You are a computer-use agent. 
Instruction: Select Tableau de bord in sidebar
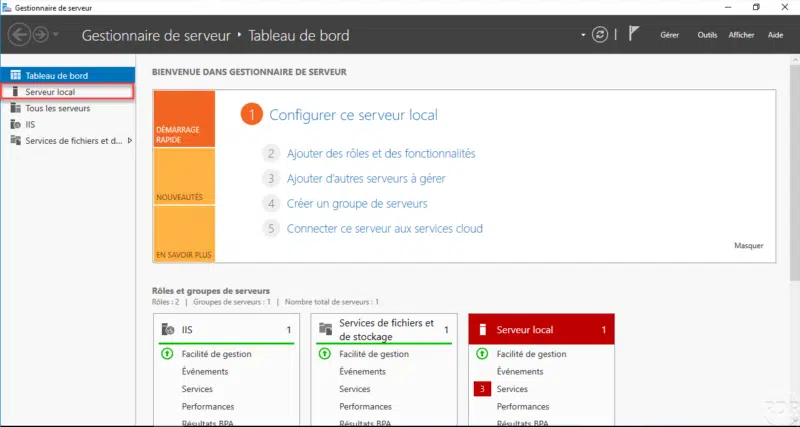(68, 76)
